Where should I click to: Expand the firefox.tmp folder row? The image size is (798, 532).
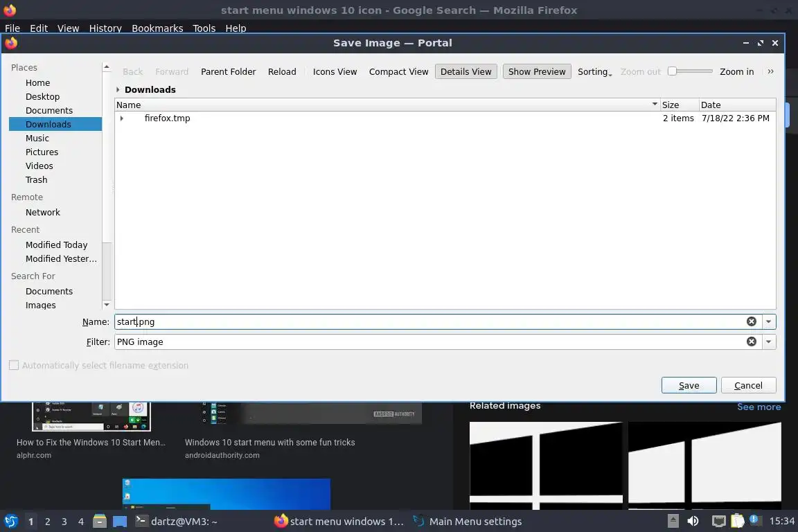click(122, 118)
